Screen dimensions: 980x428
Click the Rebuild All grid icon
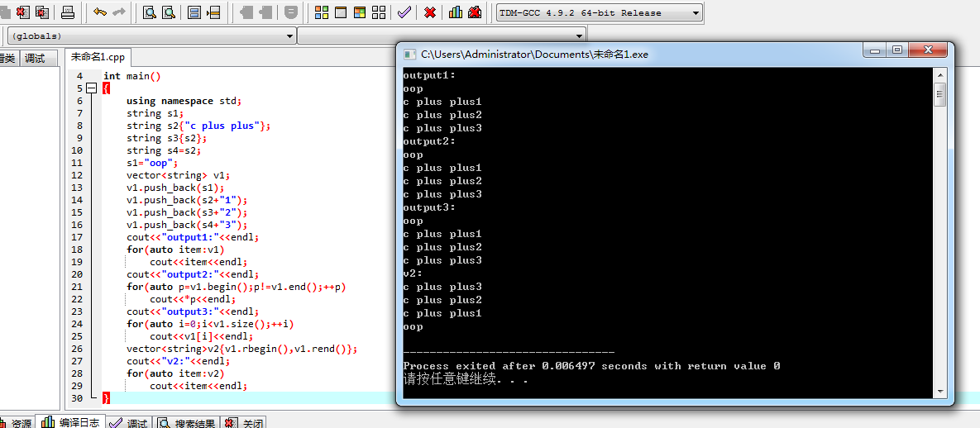[x=378, y=12]
